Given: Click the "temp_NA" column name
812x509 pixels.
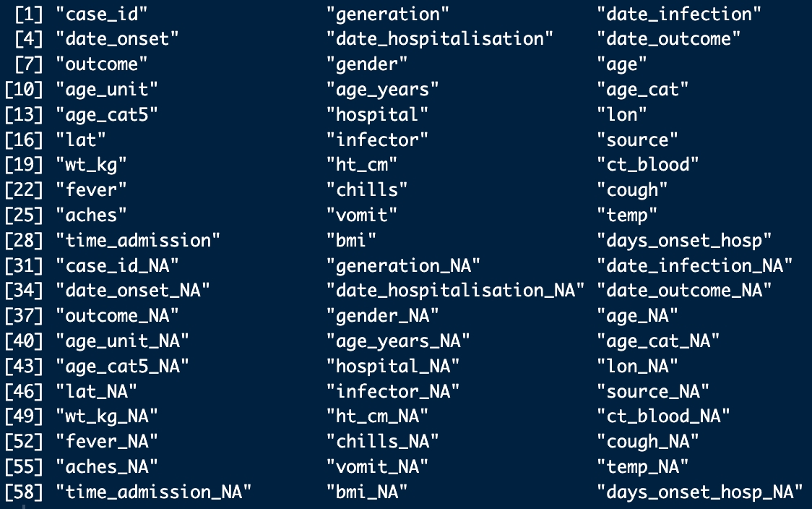Looking at the screenshot, I should point(643,466).
